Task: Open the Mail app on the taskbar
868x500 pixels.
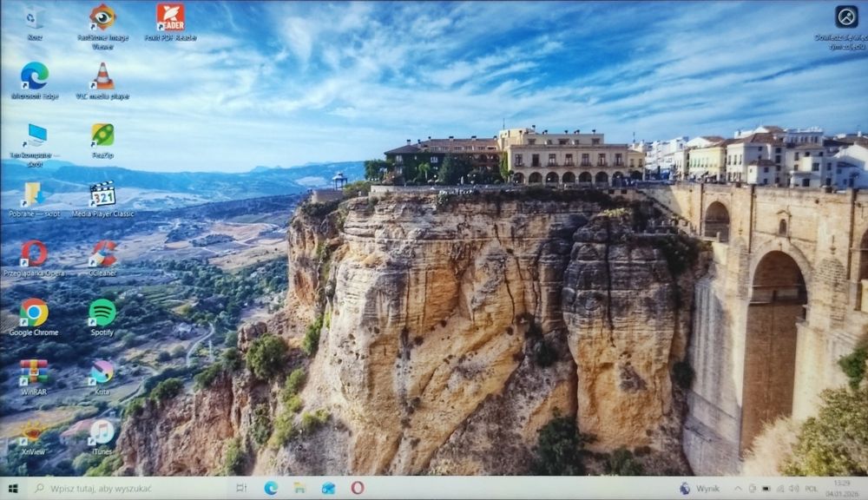Action: coord(328,489)
